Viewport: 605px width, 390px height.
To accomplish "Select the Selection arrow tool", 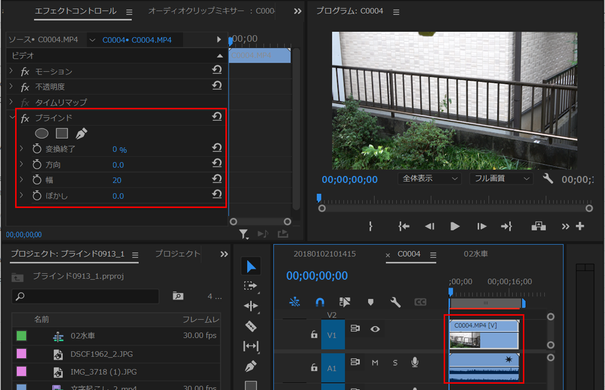I will (x=251, y=267).
